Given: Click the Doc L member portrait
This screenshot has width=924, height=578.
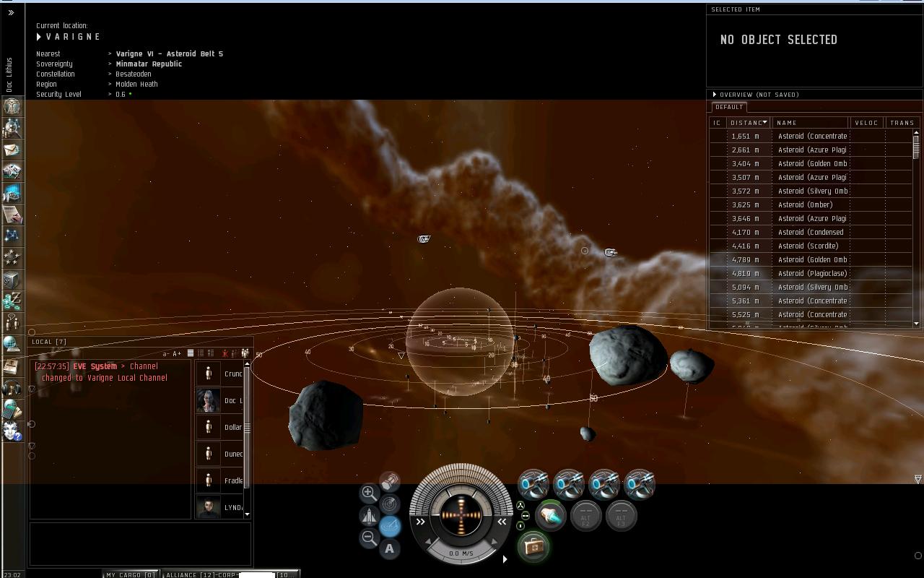Looking at the screenshot, I should coord(209,400).
